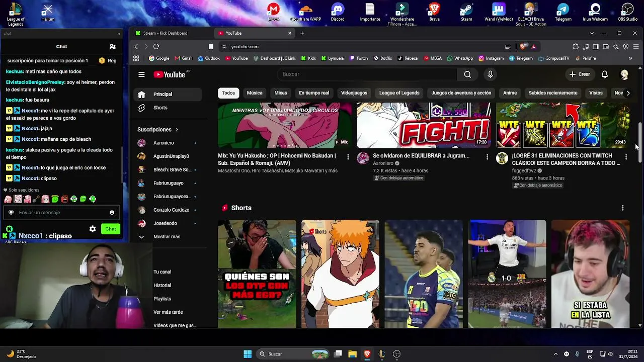Open the Brave VPN shield icon

pyautogui.click(x=626, y=47)
